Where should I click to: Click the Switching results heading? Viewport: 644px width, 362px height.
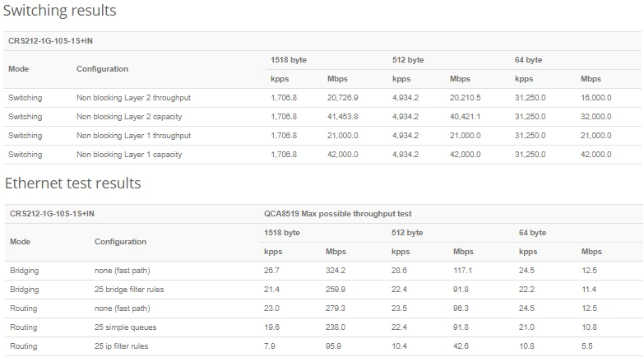(59, 11)
